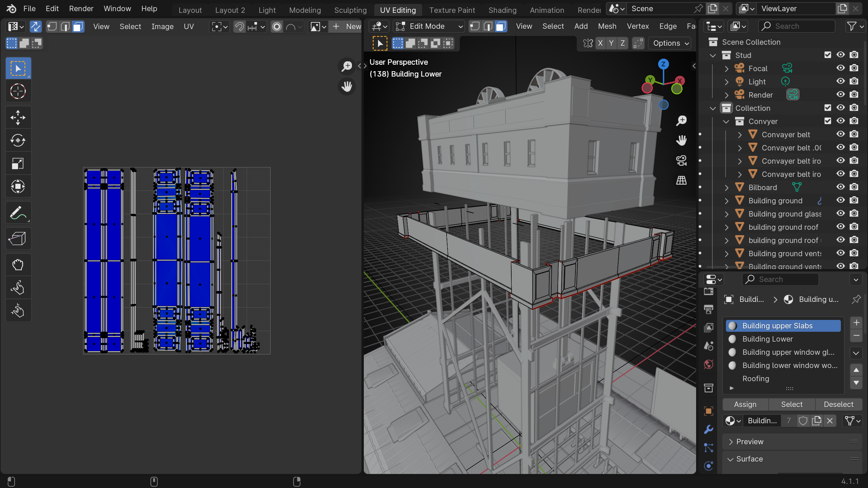Open the UV menu in UV editor
The image size is (868, 488).
point(189,26)
